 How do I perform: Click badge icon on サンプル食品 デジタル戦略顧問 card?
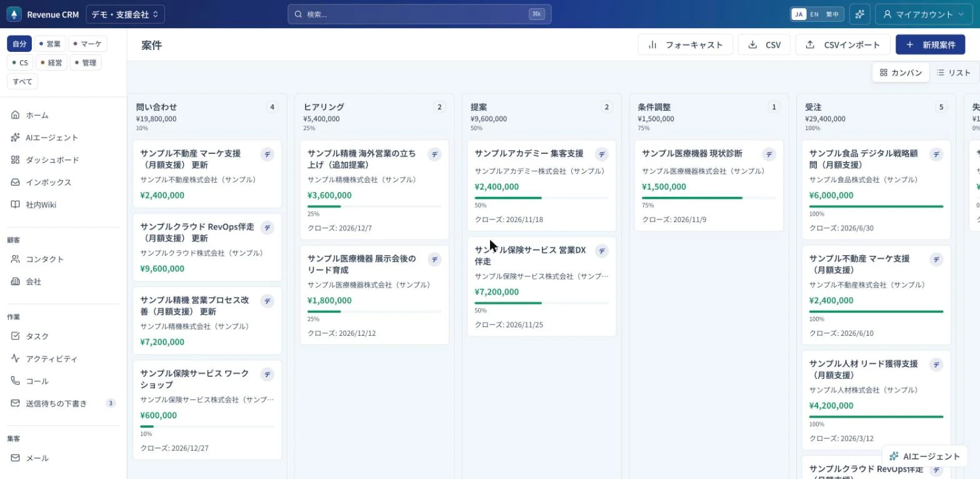click(x=936, y=154)
